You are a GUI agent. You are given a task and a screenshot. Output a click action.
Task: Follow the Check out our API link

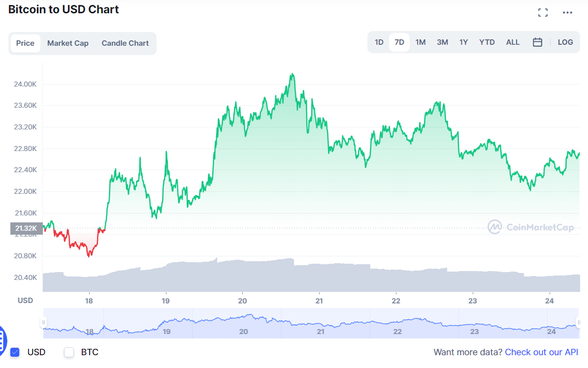coord(541,352)
